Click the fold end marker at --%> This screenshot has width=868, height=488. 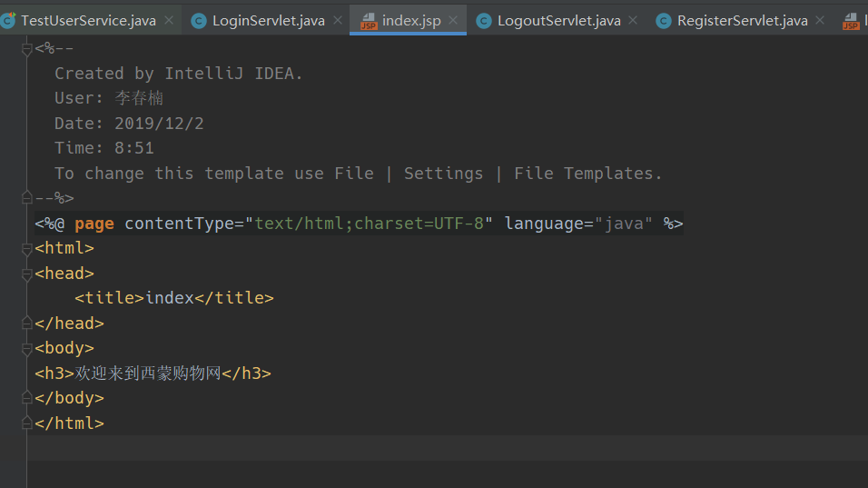click(26, 197)
